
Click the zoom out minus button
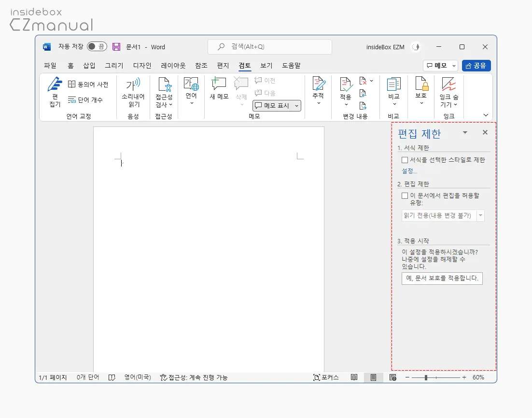point(407,377)
